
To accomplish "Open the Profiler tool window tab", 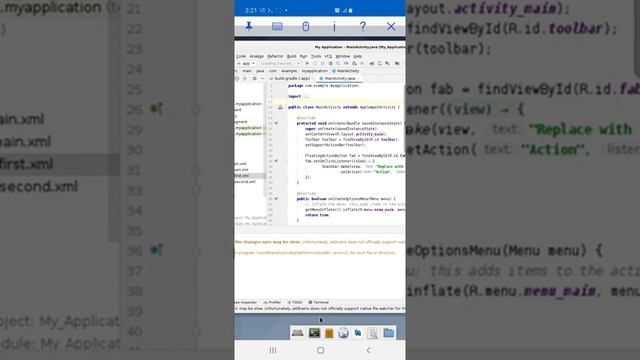I will (x=272, y=302).
